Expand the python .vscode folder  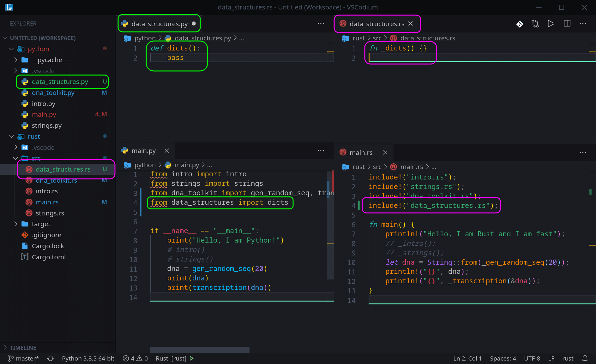43,71
